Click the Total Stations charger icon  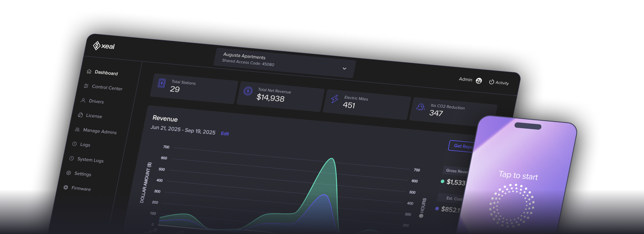pos(162,83)
